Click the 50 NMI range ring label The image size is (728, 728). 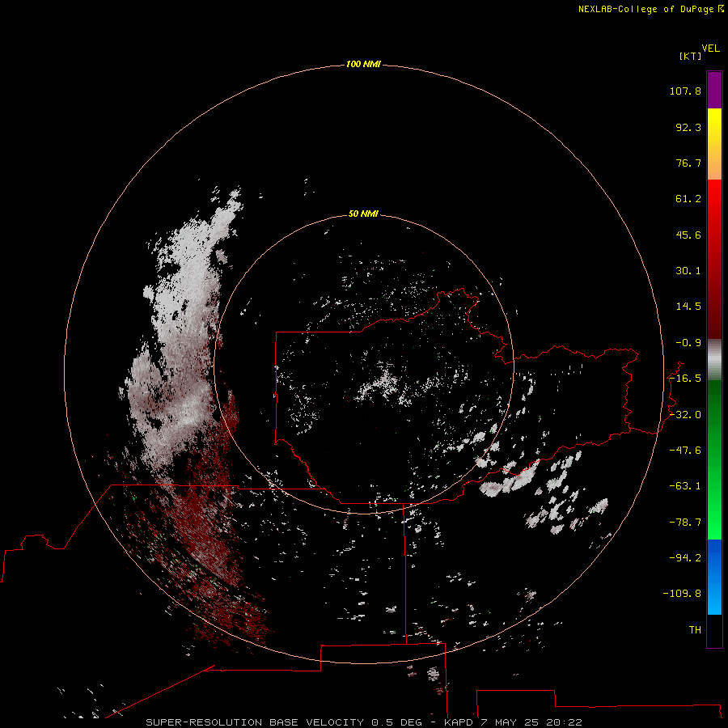(363, 214)
